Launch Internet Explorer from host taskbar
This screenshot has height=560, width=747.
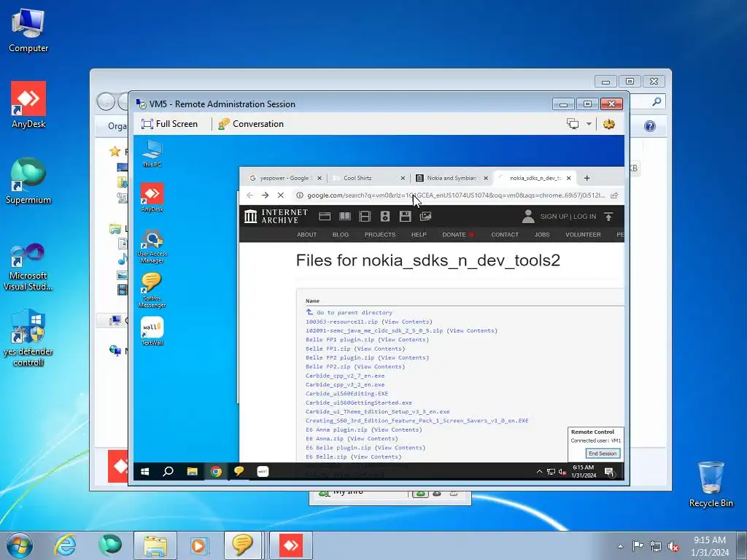pos(64,545)
